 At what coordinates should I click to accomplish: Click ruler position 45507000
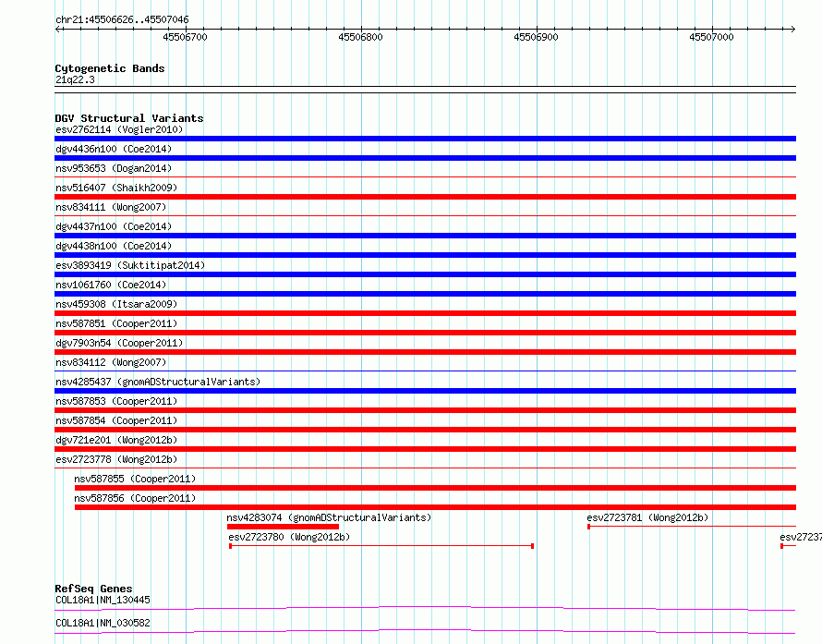[711, 37]
